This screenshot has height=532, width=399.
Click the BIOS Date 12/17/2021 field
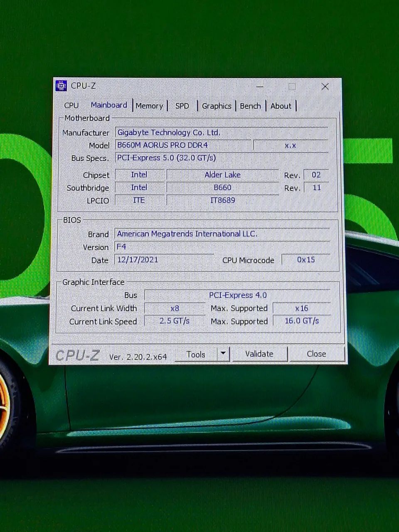click(x=164, y=260)
